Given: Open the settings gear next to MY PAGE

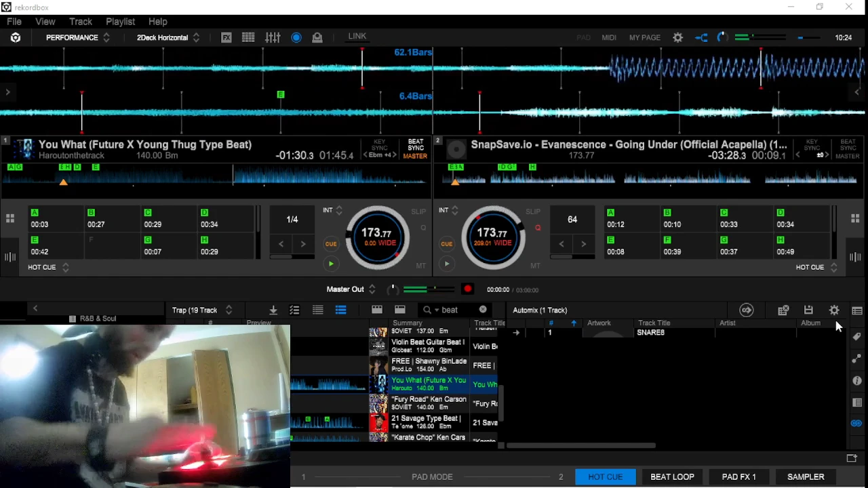Looking at the screenshot, I should point(677,38).
